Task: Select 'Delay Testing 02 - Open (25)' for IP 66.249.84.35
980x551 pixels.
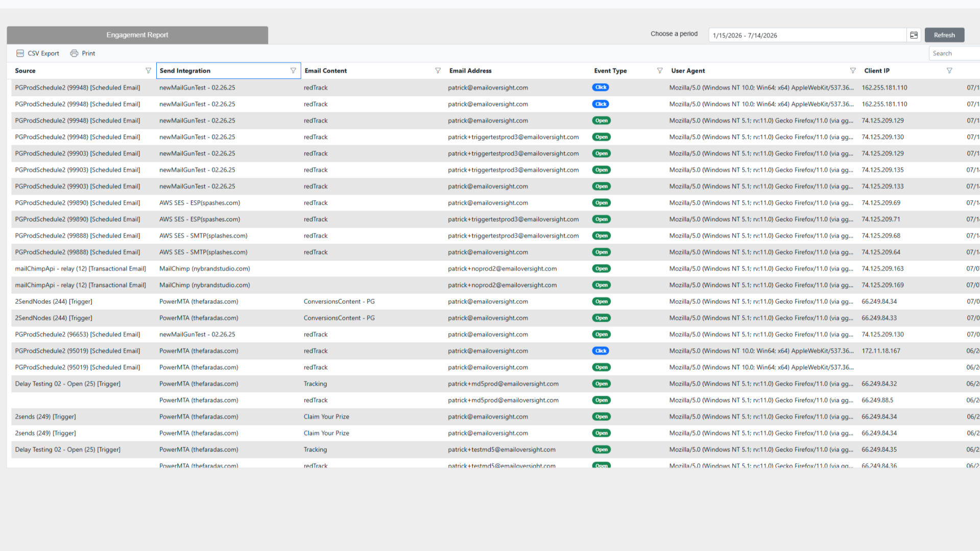Action: point(68,450)
